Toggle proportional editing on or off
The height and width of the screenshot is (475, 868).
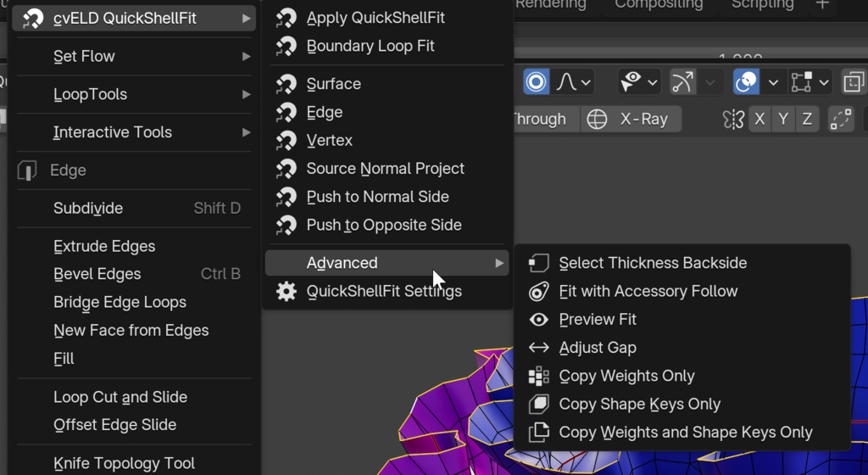[536, 82]
